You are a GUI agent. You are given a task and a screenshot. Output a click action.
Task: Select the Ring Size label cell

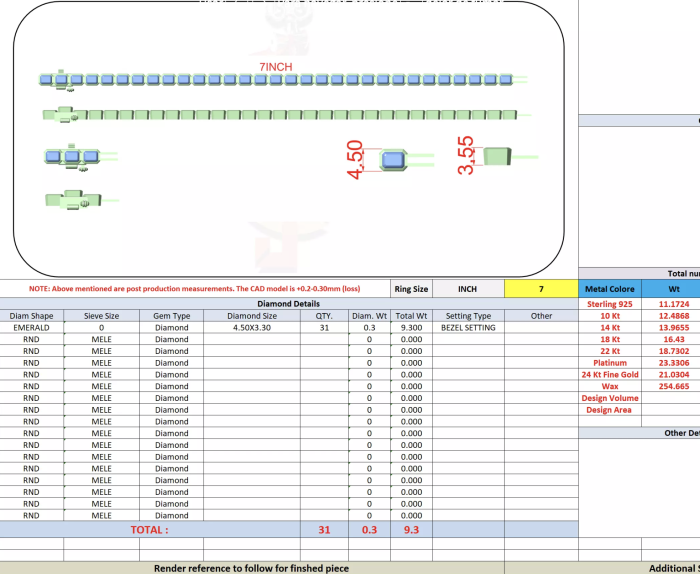tap(411, 289)
